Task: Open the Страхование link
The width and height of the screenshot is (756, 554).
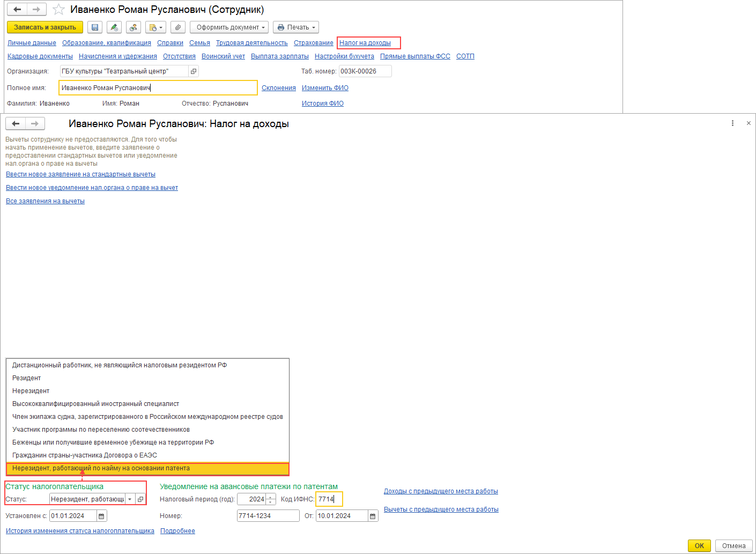Action: [x=314, y=43]
